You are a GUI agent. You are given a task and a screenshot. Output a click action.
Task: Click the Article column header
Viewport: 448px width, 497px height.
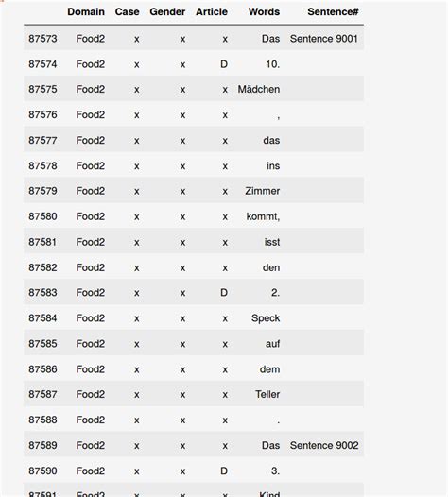212,11
